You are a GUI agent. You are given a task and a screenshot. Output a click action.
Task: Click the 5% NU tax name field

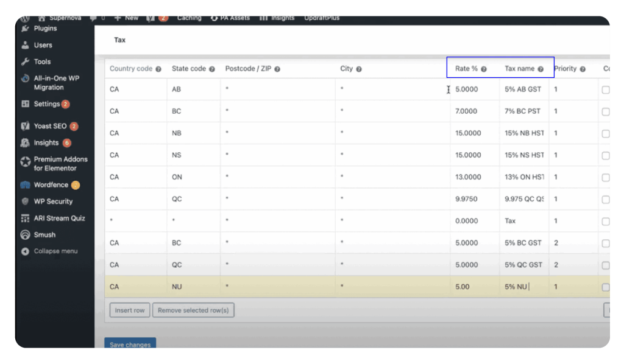coord(523,287)
